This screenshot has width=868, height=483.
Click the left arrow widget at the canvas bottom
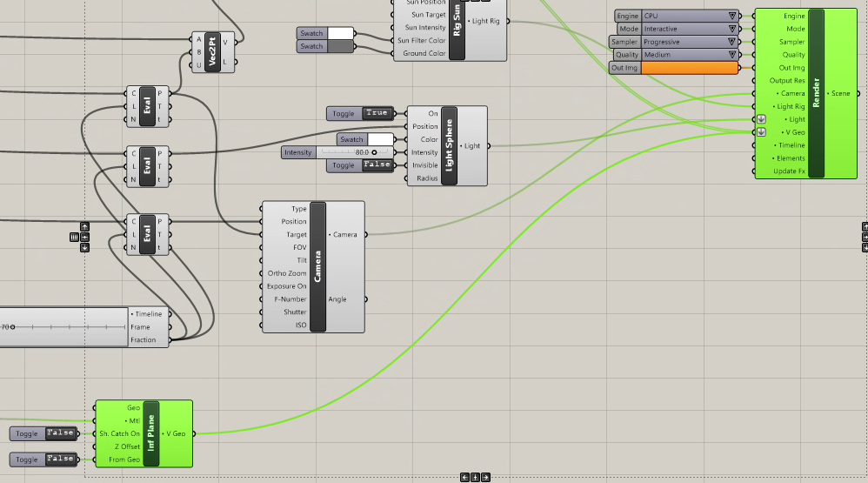coord(464,478)
